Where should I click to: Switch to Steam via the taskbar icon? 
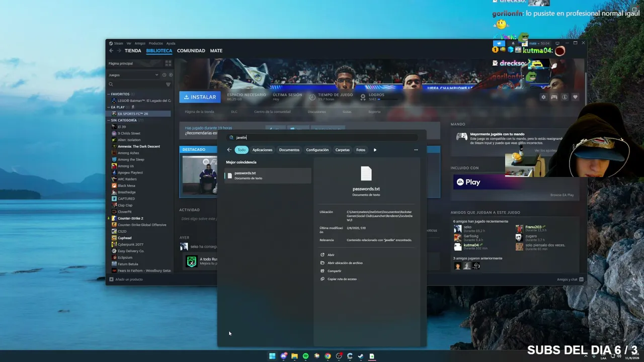[x=361, y=356]
